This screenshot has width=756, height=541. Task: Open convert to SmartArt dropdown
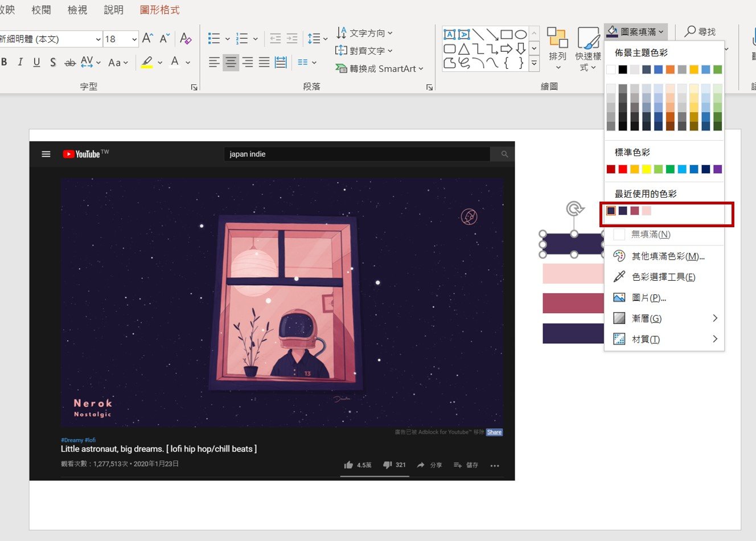click(x=380, y=68)
